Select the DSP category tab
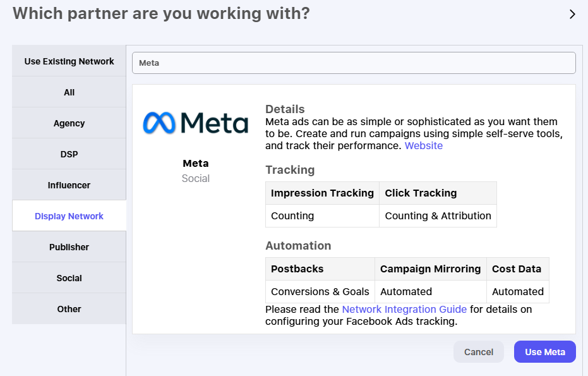 (x=69, y=154)
